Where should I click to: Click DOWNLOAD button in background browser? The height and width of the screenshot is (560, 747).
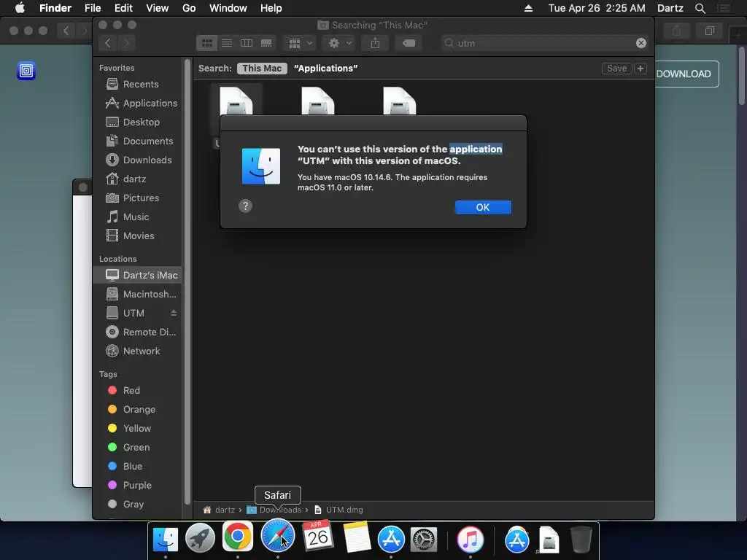coord(686,74)
